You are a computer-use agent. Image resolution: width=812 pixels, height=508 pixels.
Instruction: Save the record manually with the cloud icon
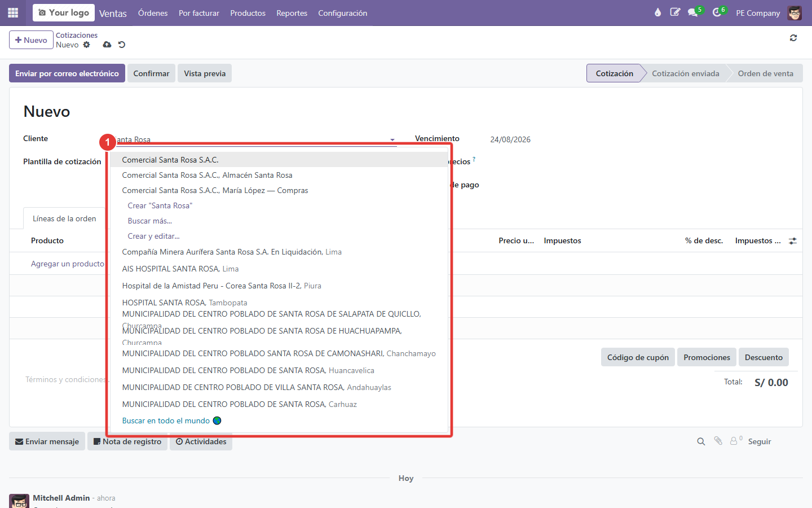pos(107,45)
